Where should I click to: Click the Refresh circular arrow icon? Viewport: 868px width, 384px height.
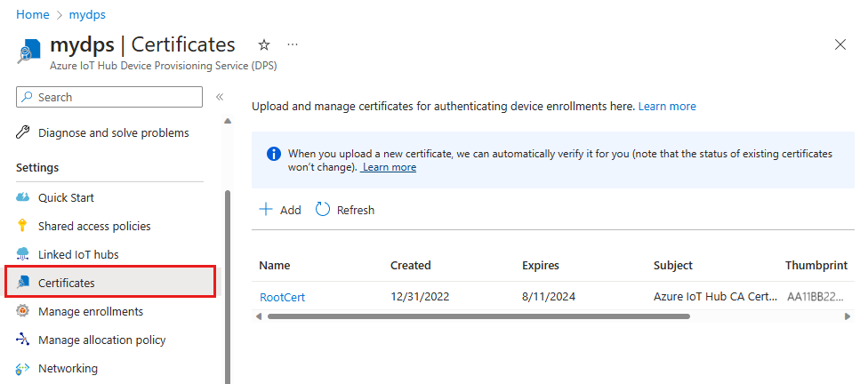[323, 210]
